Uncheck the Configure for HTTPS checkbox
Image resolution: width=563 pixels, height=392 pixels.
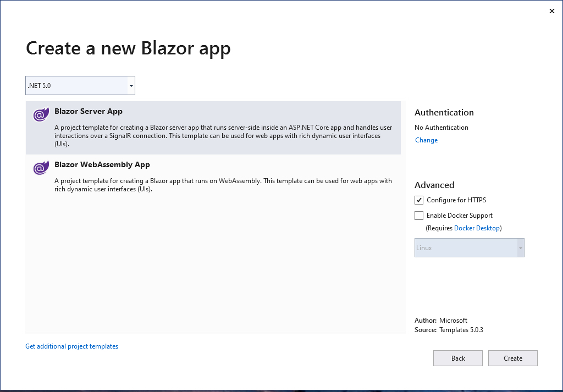point(419,200)
